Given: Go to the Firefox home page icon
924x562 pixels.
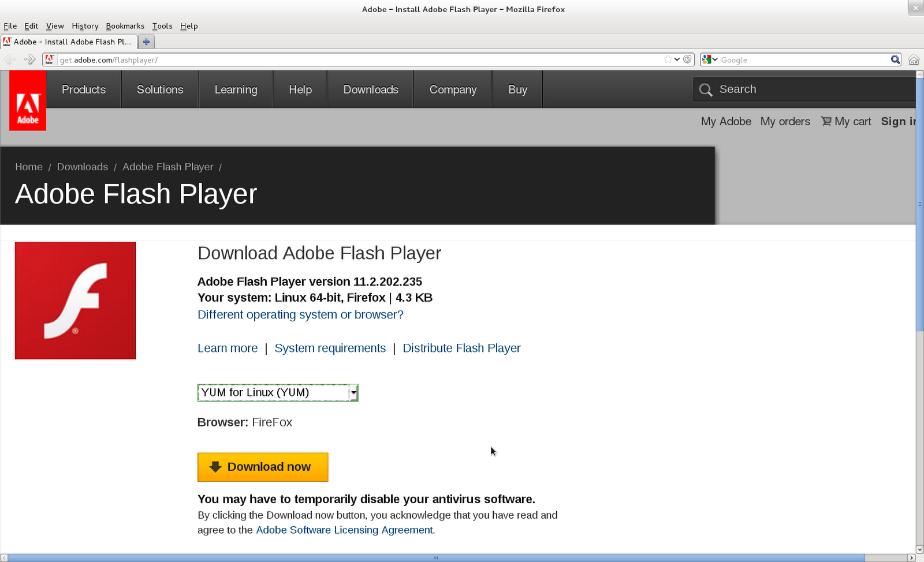Looking at the screenshot, I should (914, 59).
